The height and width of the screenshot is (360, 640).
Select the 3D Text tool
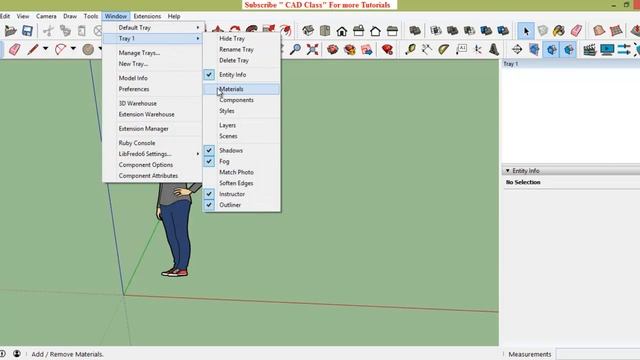pos(494,49)
